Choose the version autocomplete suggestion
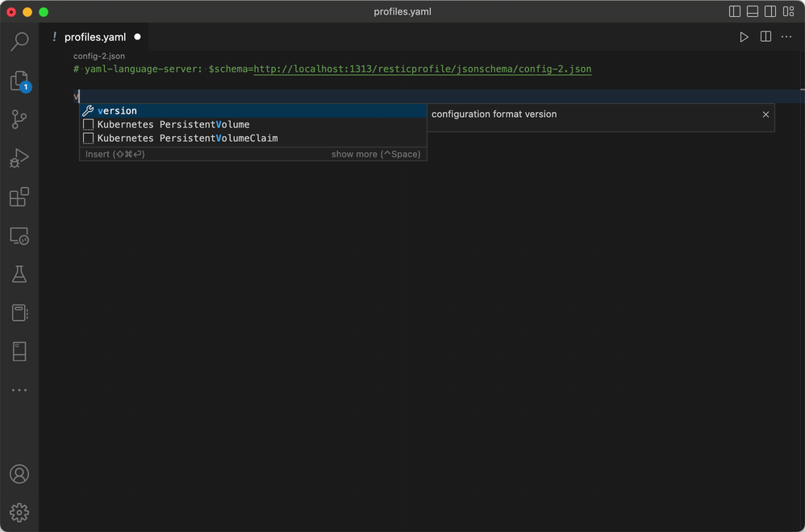This screenshot has width=805, height=532. tap(118, 111)
